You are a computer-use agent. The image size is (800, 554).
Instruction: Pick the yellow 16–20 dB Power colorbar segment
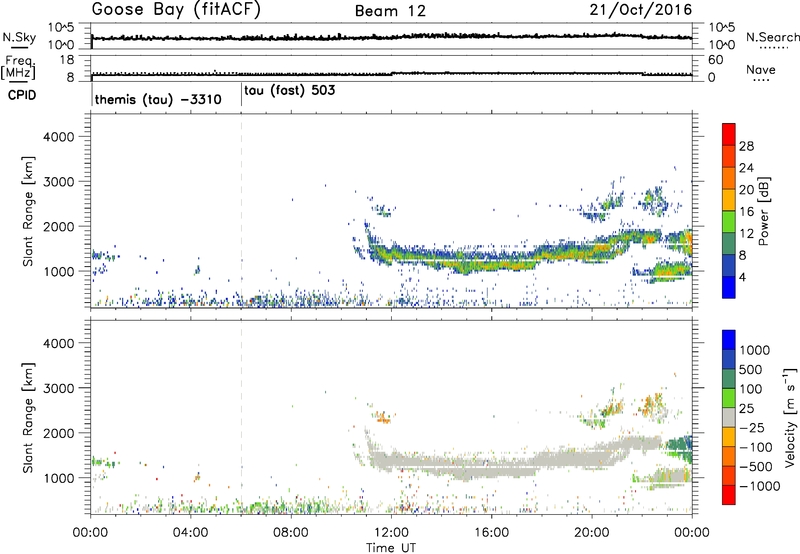pyautogui.click(x=729, y=199)
